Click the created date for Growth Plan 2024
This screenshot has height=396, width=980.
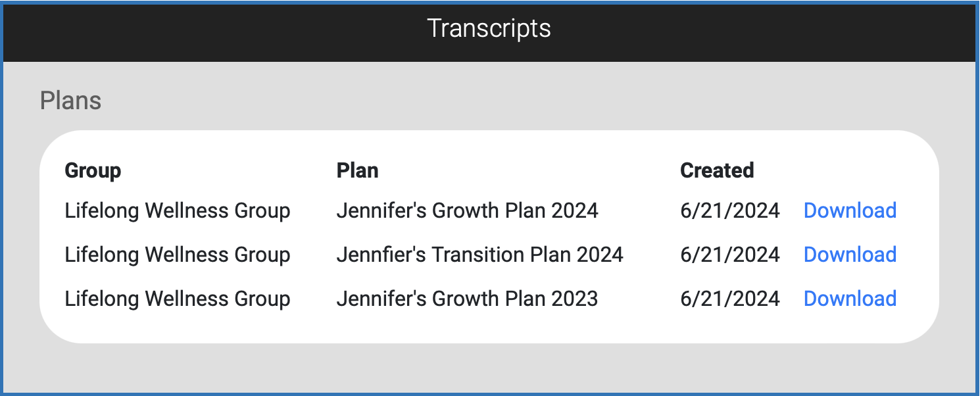coord(730,210)
